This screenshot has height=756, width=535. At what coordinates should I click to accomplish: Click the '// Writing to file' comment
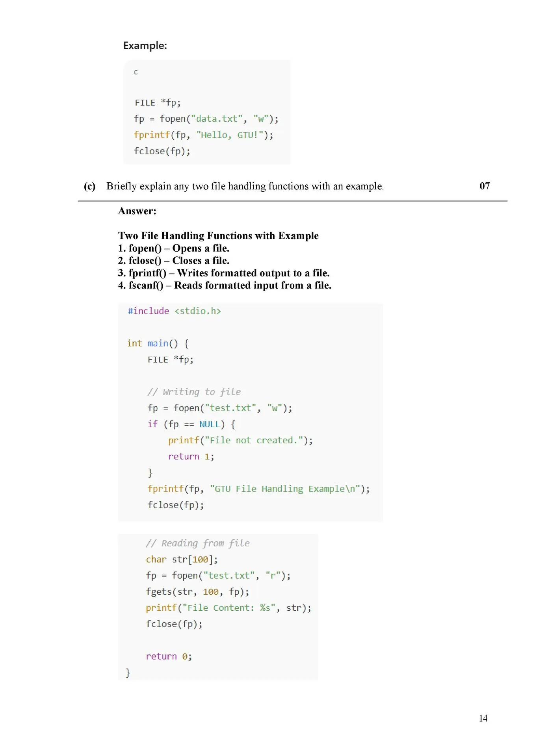click(194, 392)
